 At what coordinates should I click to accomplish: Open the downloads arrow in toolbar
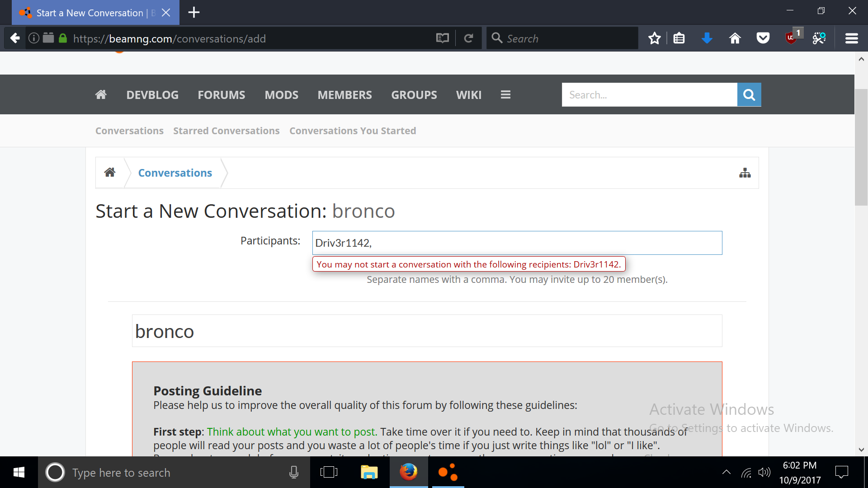[x=707, y=38]
